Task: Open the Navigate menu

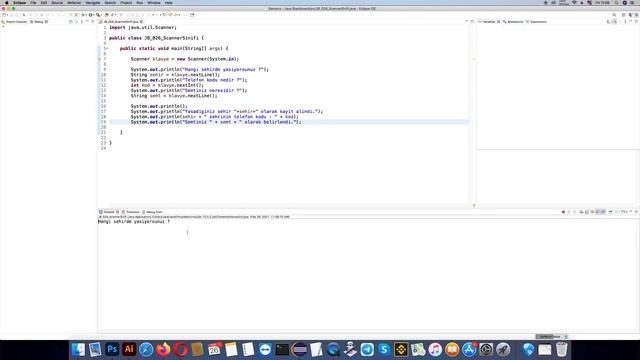Action: 93,3
